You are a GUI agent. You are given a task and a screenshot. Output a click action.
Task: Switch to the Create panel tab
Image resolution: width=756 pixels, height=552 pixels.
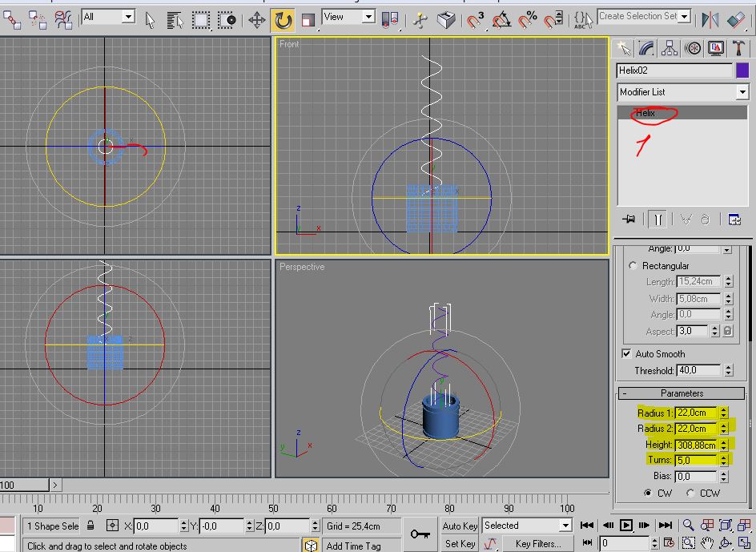coord(624,48)
